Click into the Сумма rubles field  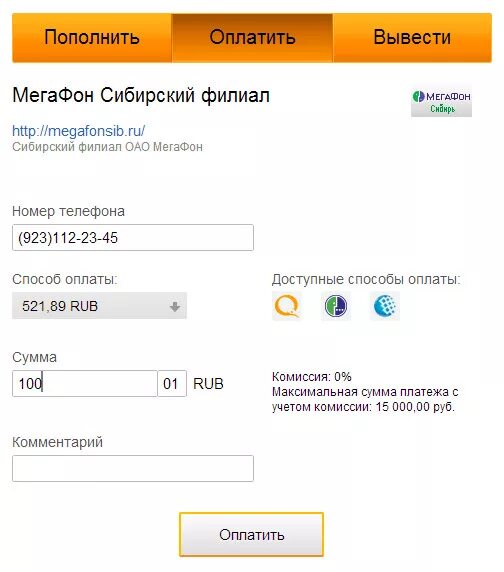pyautogui.click(x=85, y=383)
